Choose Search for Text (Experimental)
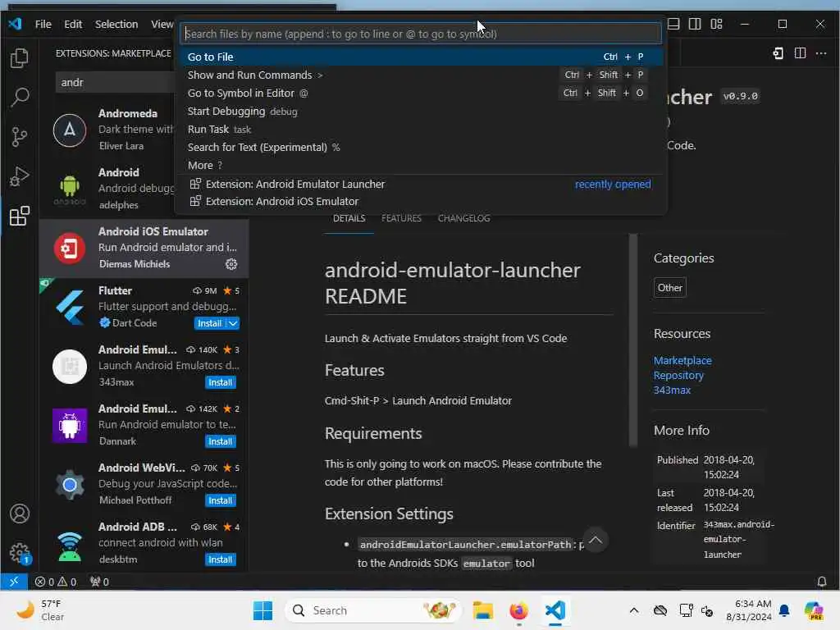 click(x=420, y=148)
